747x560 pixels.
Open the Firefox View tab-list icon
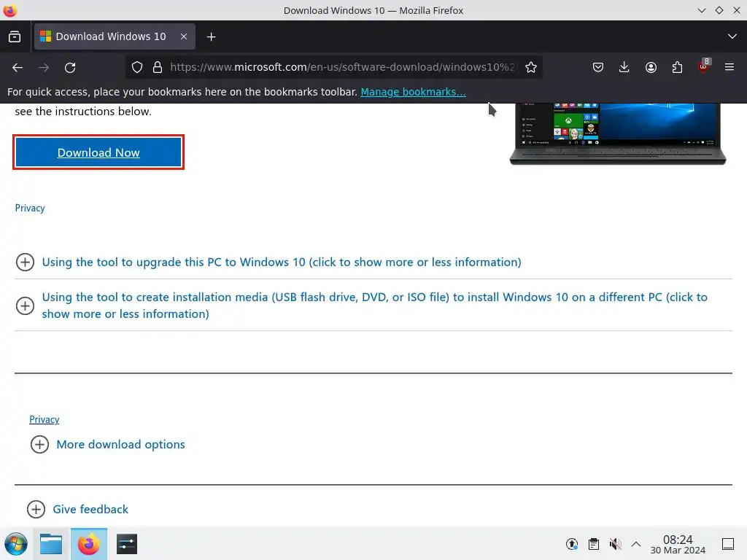click(15, 36)
